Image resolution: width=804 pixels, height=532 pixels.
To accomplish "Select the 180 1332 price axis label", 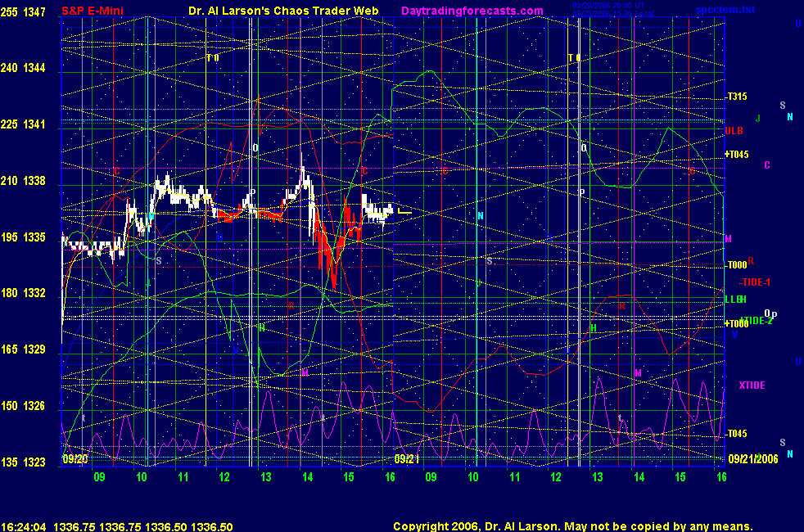I will click(23, 293).
